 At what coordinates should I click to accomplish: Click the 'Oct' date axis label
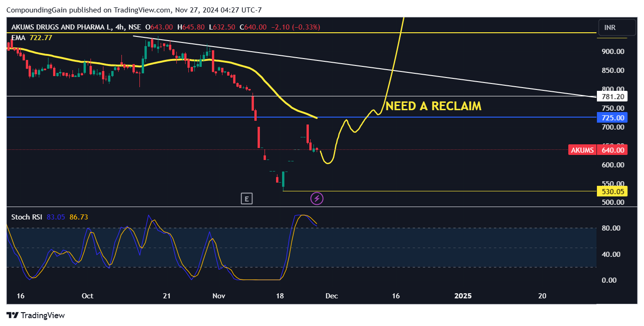(x=87, y=296)
